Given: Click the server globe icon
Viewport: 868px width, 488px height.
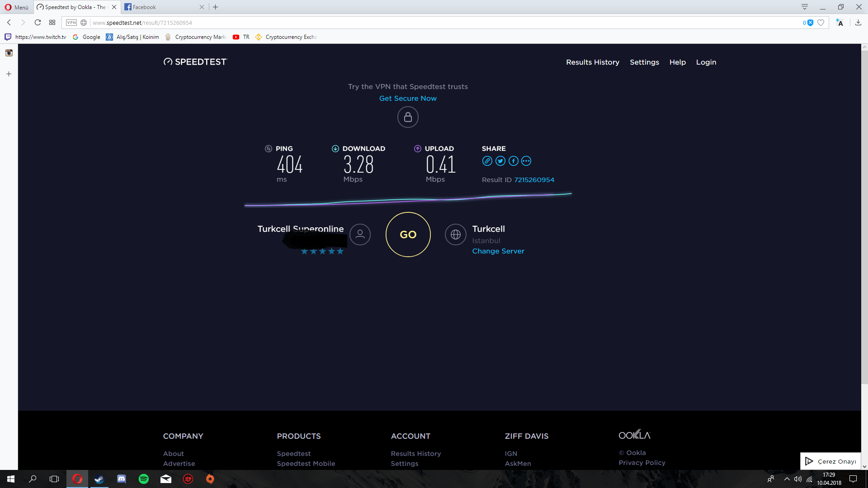Looking at the screenshot, I should click(x=455, y=235).
